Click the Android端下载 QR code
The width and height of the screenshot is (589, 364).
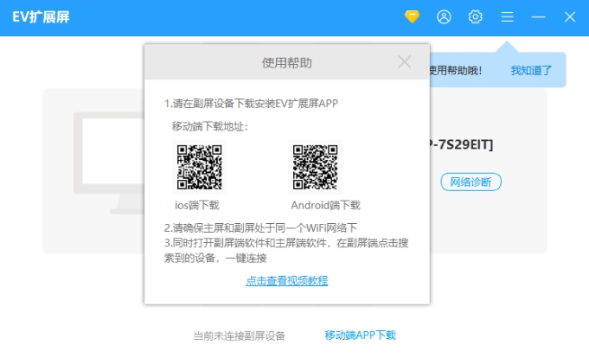click(315, 167)
